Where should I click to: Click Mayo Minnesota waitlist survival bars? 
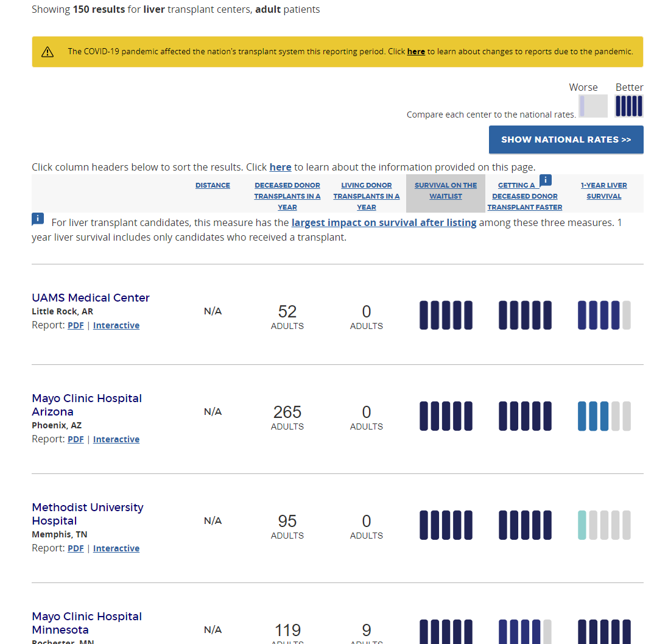(x=446, y=631)
